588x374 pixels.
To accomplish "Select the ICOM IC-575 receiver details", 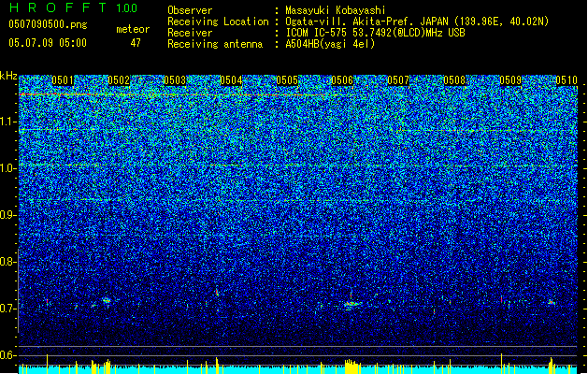I will click(376, 33).
